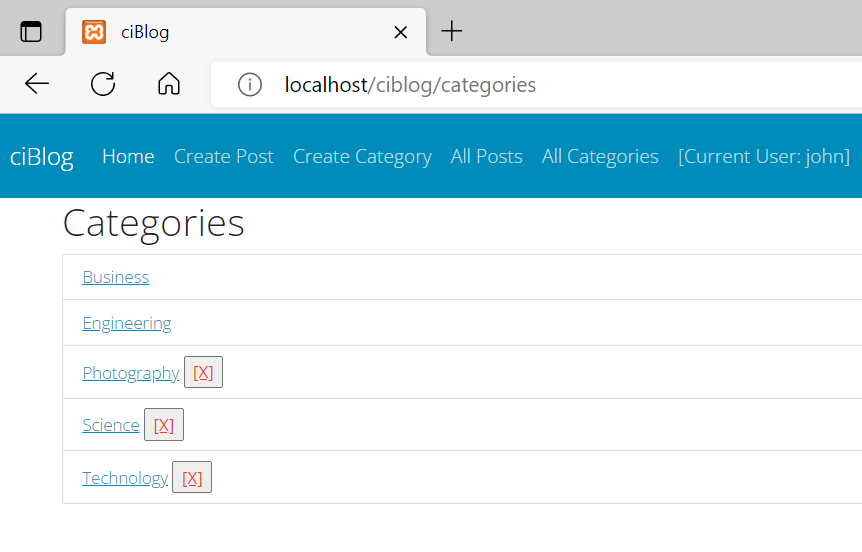View site information icon in address bar
Image resolution: width=862 pixels, height=552 pixels.
250,85
